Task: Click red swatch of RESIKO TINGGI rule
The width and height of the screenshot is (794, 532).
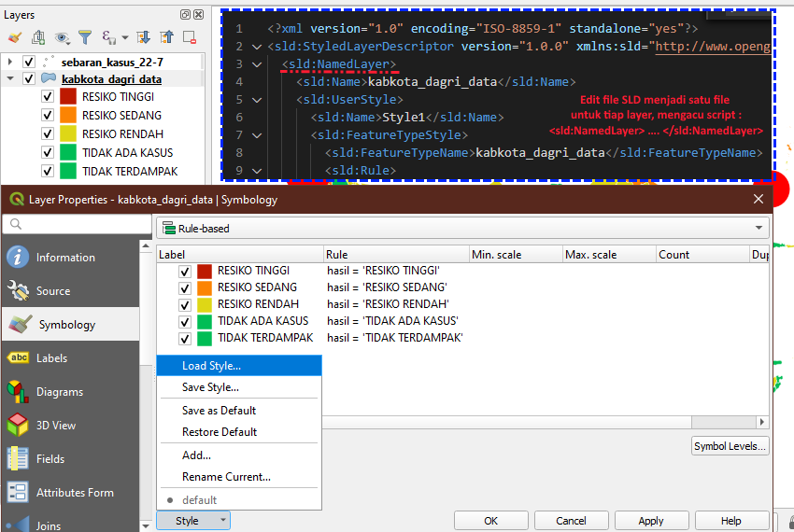Action: coord(204,271)
